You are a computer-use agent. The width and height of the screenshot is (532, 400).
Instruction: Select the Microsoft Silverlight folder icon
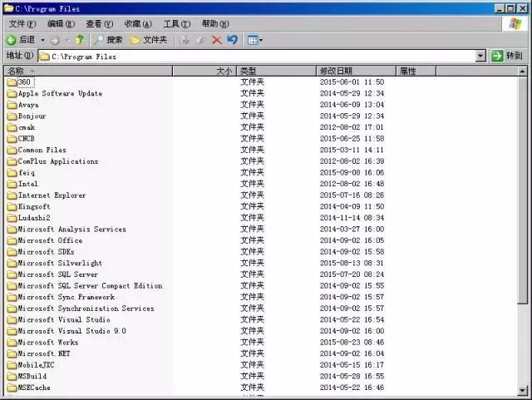12,263
